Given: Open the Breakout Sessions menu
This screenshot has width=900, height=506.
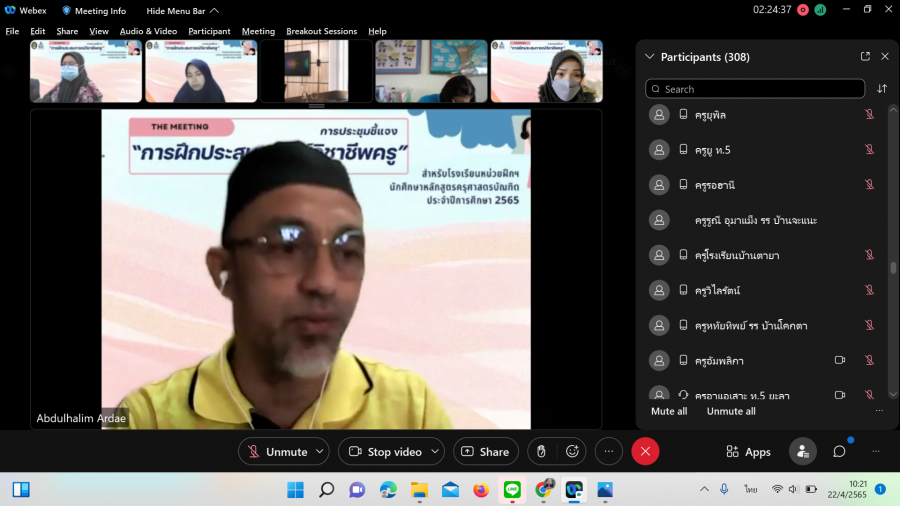Looking at the screenshot, I should [321, 31].
